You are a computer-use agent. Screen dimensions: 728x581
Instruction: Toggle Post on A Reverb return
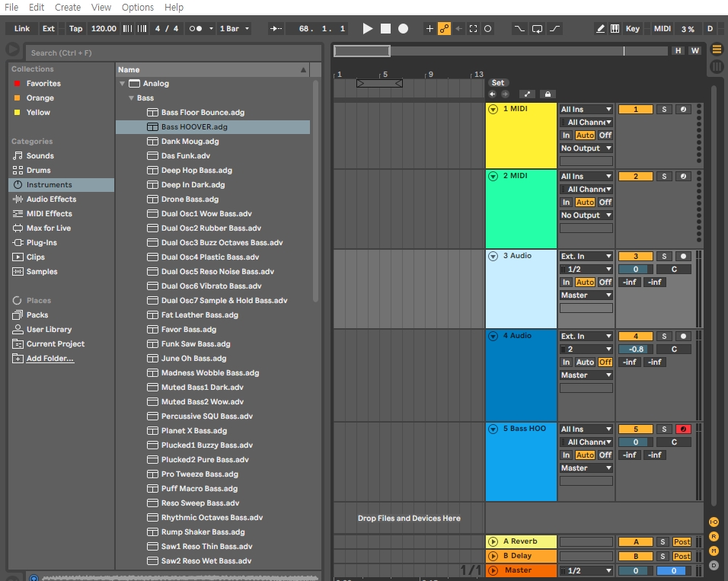(x=682, y=542)
